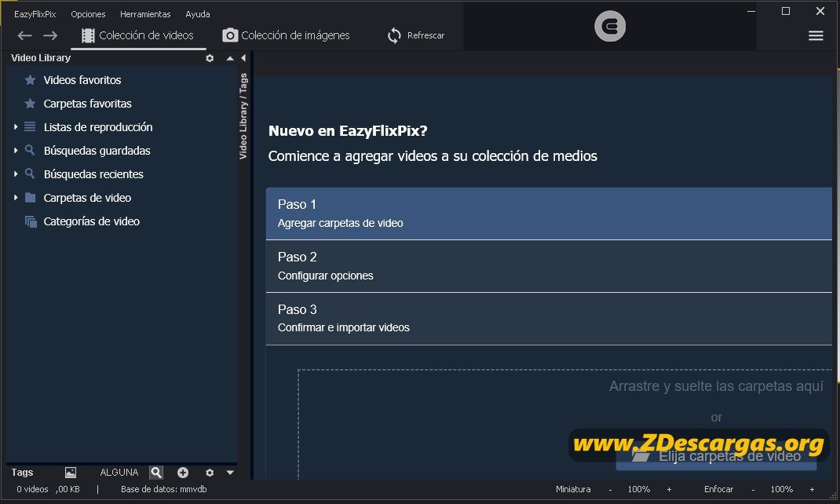Toggle the ALGUNA tag match mode
This screenshot has height=504, width=840.
pyautogui.click(x=119, y=473)
